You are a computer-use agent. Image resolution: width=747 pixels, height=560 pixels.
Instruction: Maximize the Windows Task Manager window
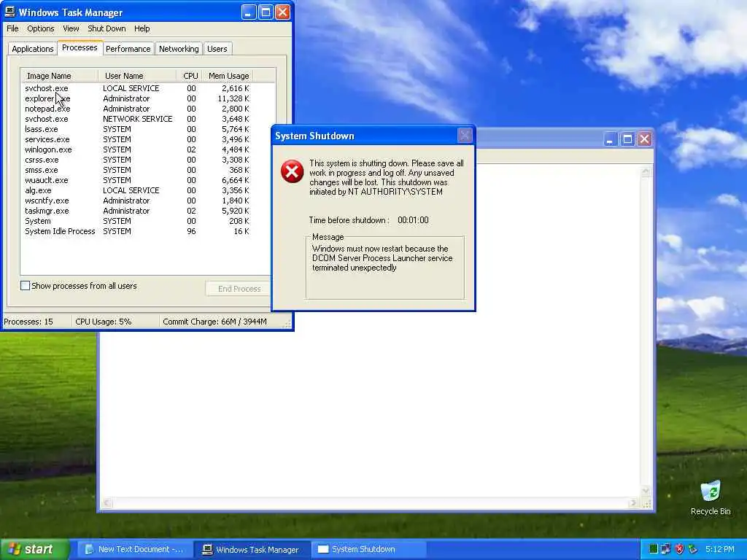(266, 12)
